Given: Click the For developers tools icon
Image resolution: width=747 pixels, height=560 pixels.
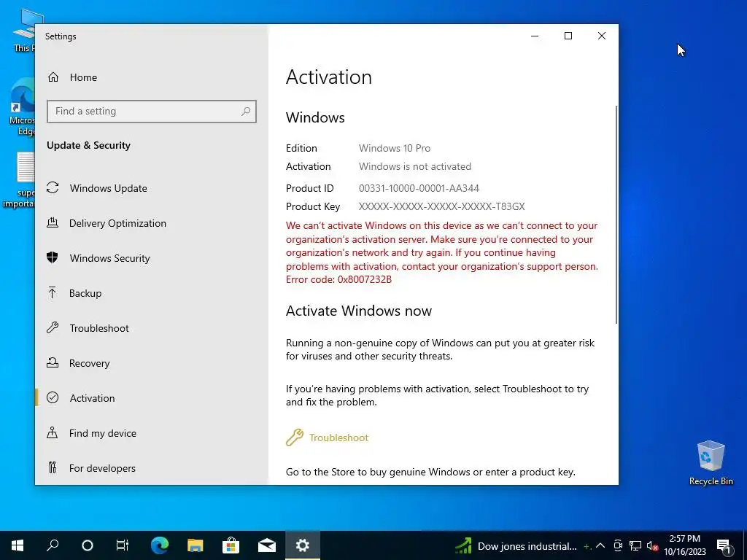Looking at the screenshot, I should (x=53, y=467).
